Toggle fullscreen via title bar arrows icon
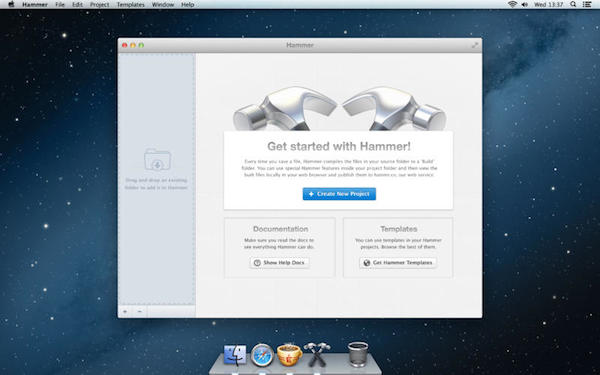The height and width of the screenshot is (375, 600). (474, 45)
